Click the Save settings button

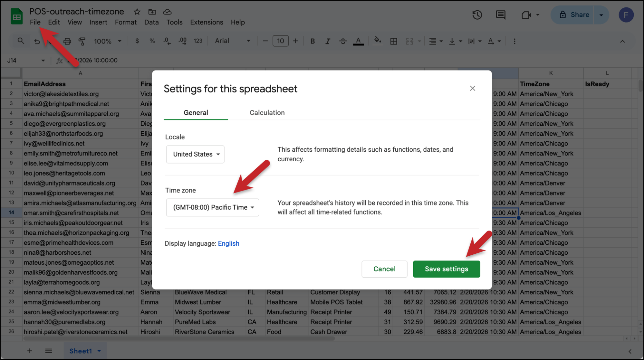click(x=446, y=269)
